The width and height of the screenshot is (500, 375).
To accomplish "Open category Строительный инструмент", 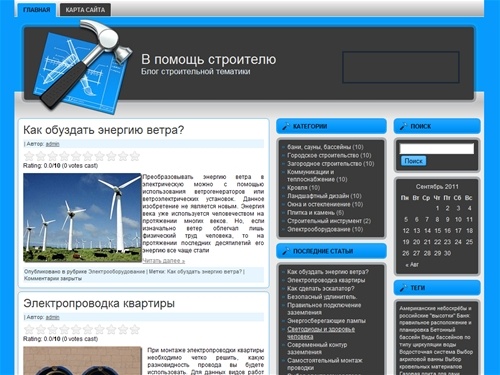I will [324, 221].
